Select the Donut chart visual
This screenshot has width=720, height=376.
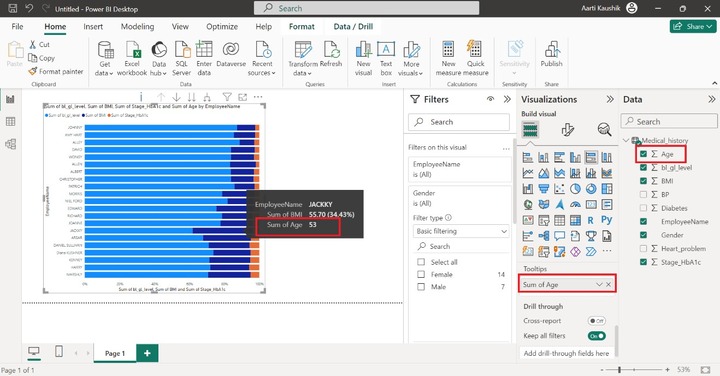(x=591, y=189)
